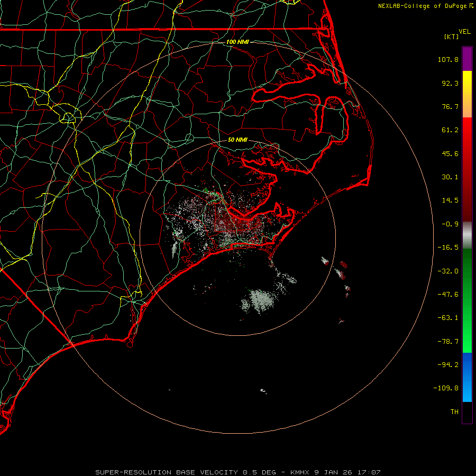Select the -78.7 legend value
This screenshot has height=476, width=476.
(x=448, y=342)
